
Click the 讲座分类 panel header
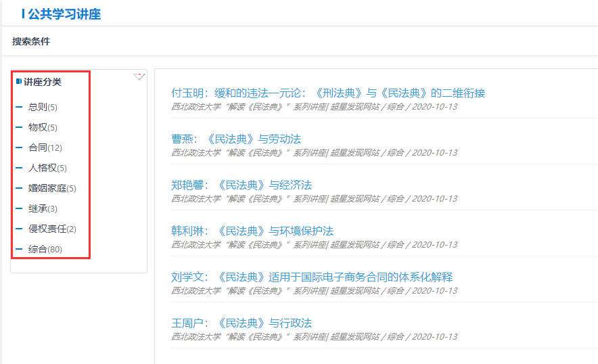[x=43, y=82]
